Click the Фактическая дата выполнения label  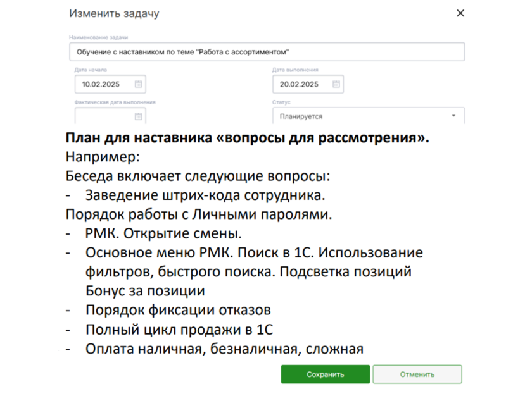click(115, 102)
